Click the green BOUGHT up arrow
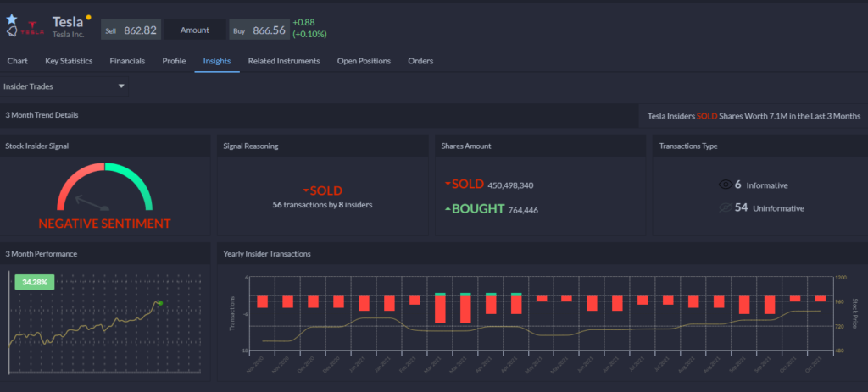This screenshot has height=392, width=868. click(448, 209)
